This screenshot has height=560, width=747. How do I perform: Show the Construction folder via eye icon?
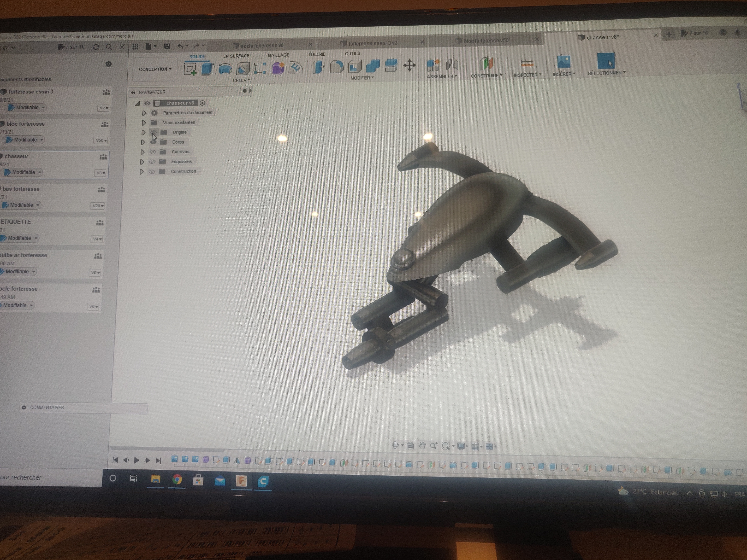(x=152, y=171)
